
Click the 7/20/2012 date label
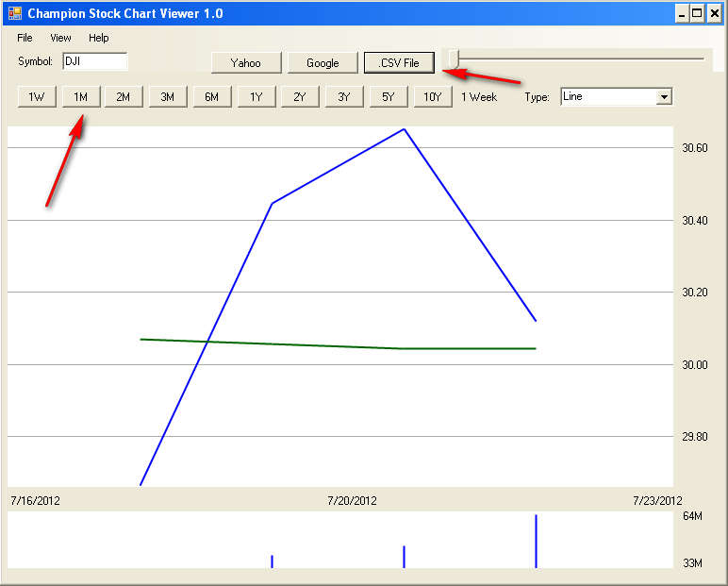[x=352, y=500]
